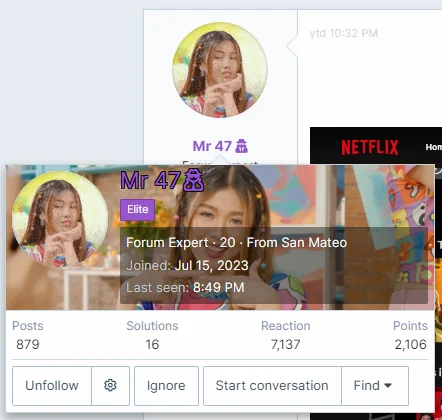Click the Netflix logo image
This screenshot has height=420, width=442.
[370, 147]
